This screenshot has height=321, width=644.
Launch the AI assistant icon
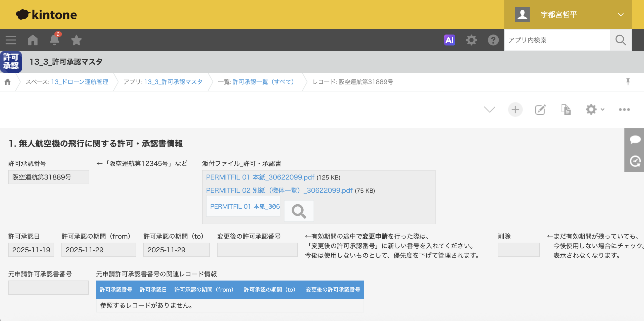pyautogui.click(x=450, y=40)
